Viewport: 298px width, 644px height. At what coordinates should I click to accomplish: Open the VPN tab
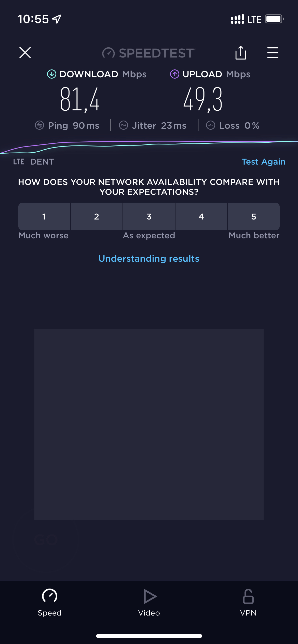248,602
